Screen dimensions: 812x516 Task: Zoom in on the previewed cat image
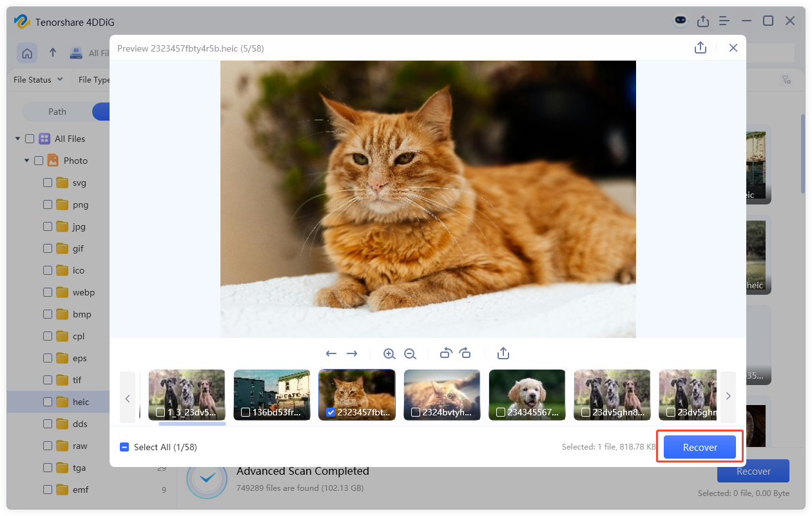[389, 353]
